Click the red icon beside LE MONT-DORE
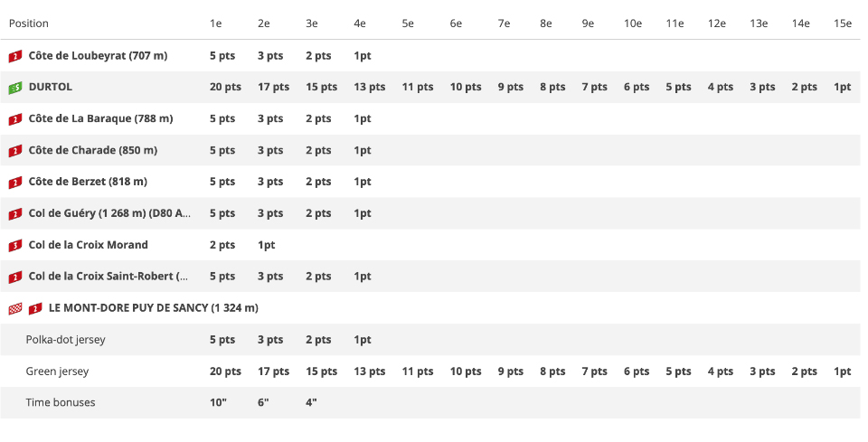 pos(35,309)
